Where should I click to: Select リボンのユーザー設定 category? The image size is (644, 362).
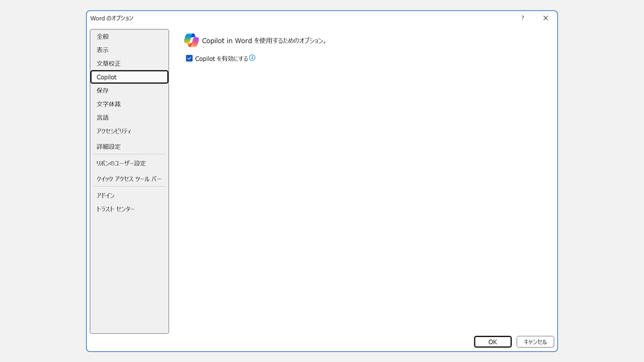pyautogui.click(x=121, y=163)
